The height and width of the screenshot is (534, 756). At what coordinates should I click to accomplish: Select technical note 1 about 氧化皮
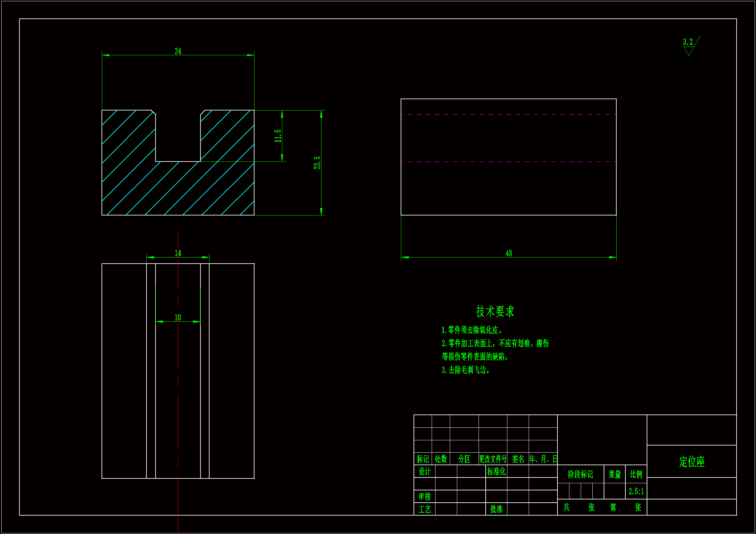coord(471,330)
